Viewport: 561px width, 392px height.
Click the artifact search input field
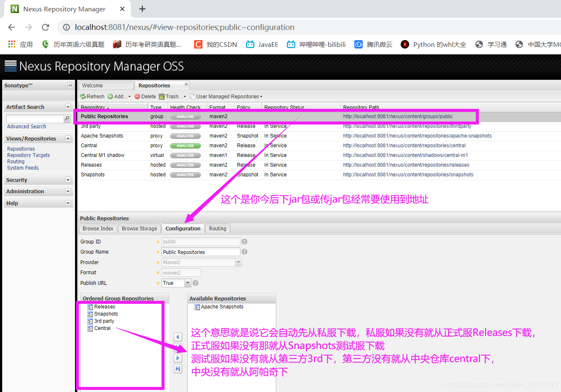coord(35,119)
